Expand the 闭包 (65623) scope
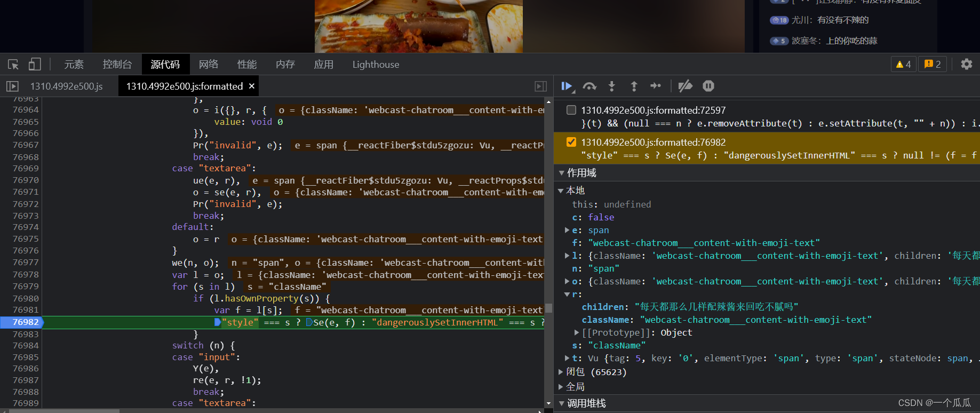The height and width of the screenshot is (413, 980). point(560,371)
